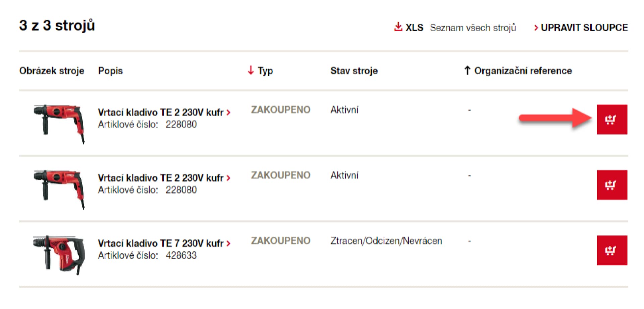644x309 pixels.
Task: Open first Vrtací kladivo TE 2 details
Action: 161,112
